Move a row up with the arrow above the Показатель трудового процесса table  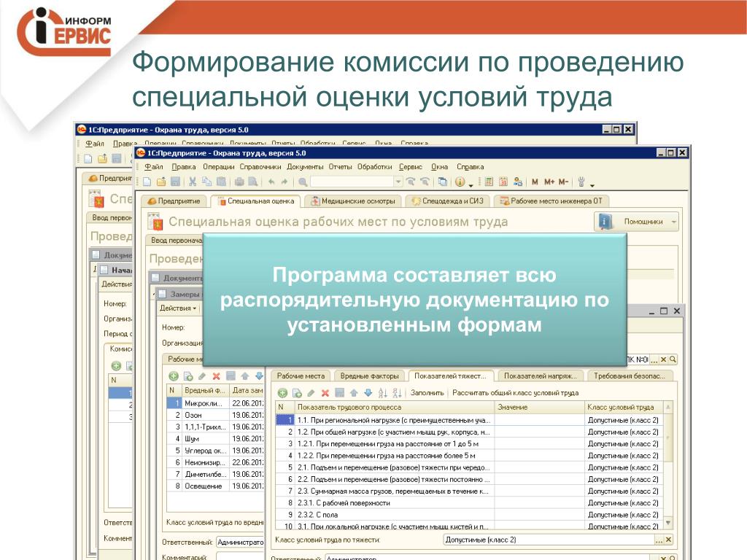(x=354, y=393)
